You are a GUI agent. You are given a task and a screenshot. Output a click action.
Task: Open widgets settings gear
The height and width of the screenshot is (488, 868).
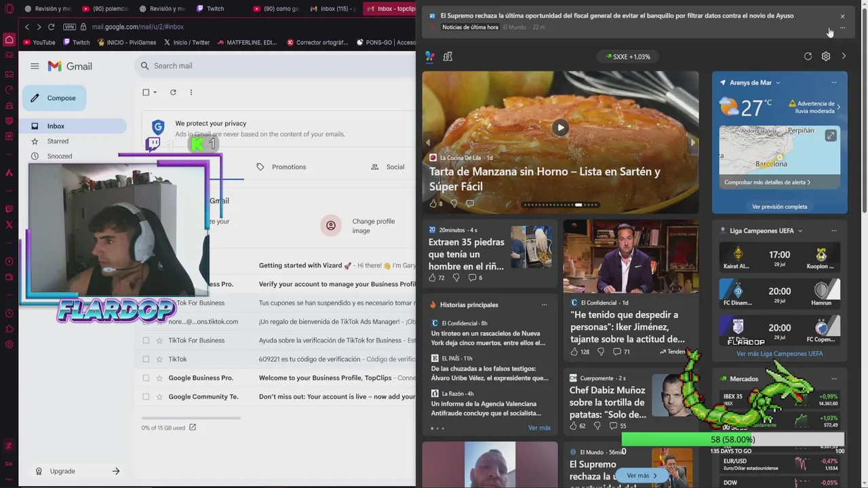(x=826, y=57)
